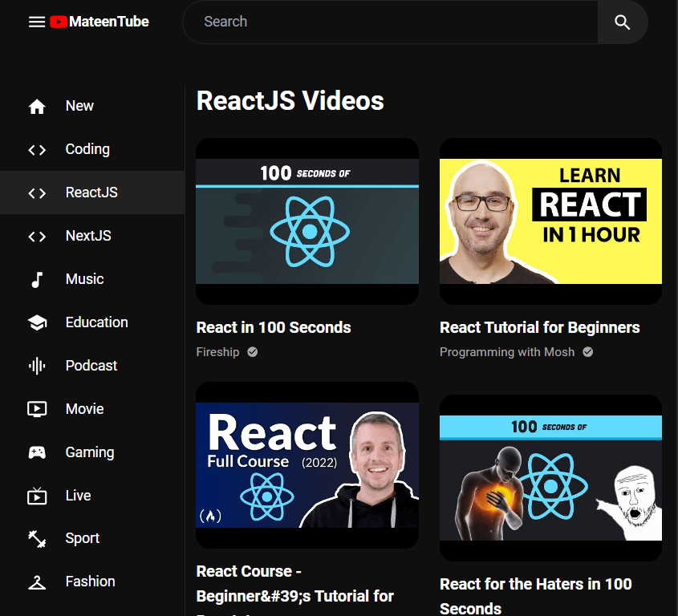Click the code brackets icon beside NextJS
The width and height of the screenshot is (678, 616).
(x=37, y=237)
